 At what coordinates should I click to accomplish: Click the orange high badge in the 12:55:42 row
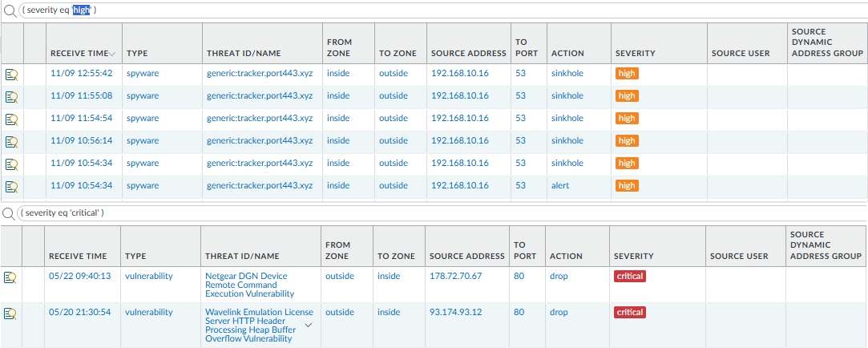click(627, 73)
